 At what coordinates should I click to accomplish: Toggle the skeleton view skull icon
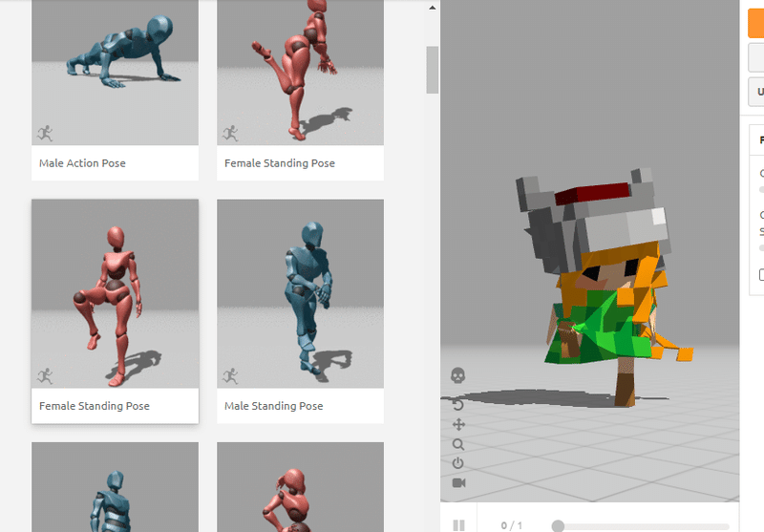click(x=458, y=375)
